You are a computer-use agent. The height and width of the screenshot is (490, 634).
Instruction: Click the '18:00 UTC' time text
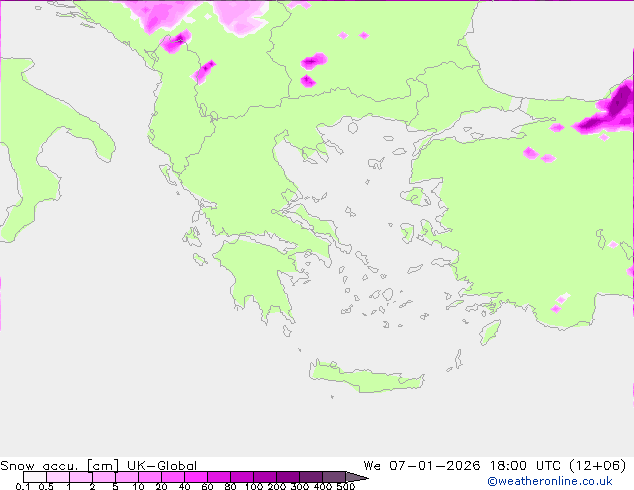pyautogui.click(x=525, y=466)
